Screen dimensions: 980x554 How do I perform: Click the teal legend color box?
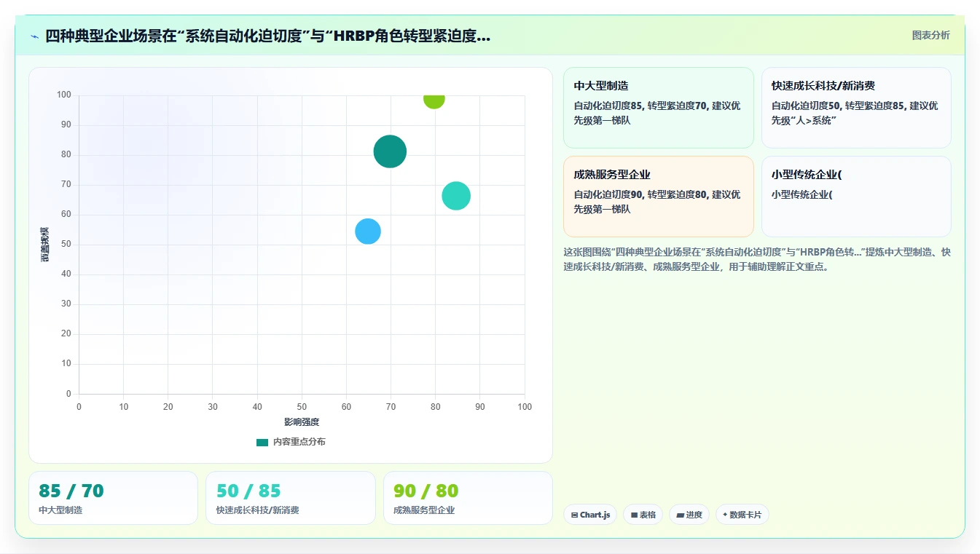(262, 443)
